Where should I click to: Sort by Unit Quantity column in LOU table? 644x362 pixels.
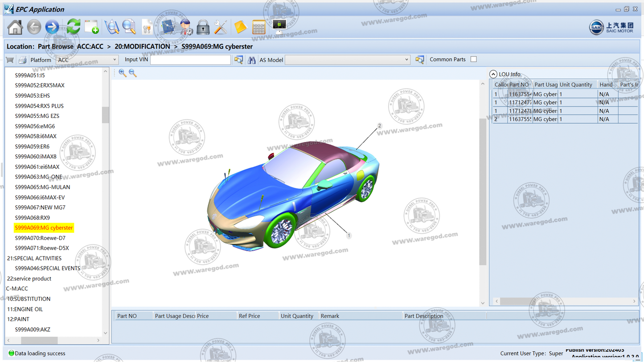coord(578,85)
